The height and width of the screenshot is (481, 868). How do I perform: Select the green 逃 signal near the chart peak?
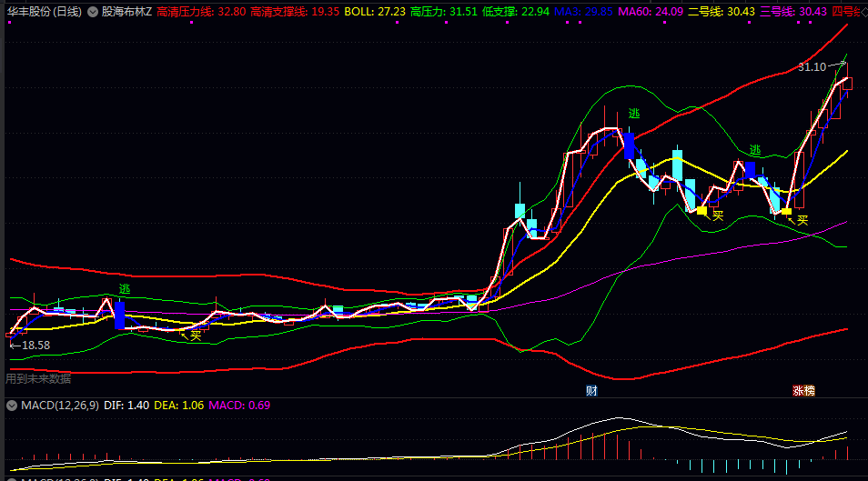[634, 114]
